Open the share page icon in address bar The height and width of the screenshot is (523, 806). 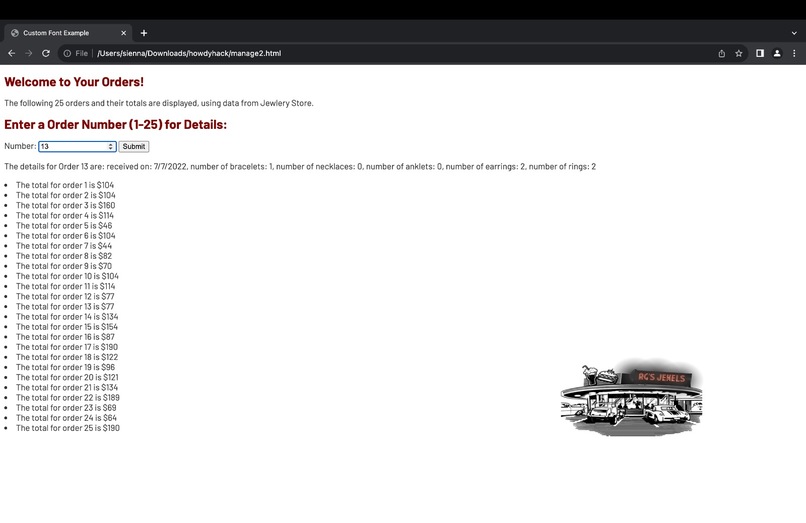tap(722, 53)
